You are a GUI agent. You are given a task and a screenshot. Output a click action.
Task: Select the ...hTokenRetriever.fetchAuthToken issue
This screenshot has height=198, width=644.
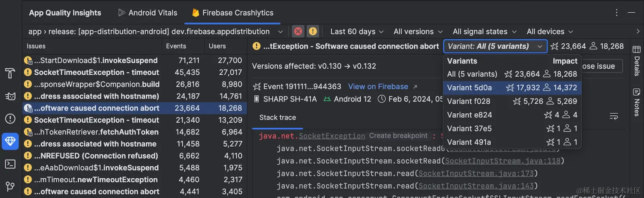pyautogui.click(x=134, y=132)
